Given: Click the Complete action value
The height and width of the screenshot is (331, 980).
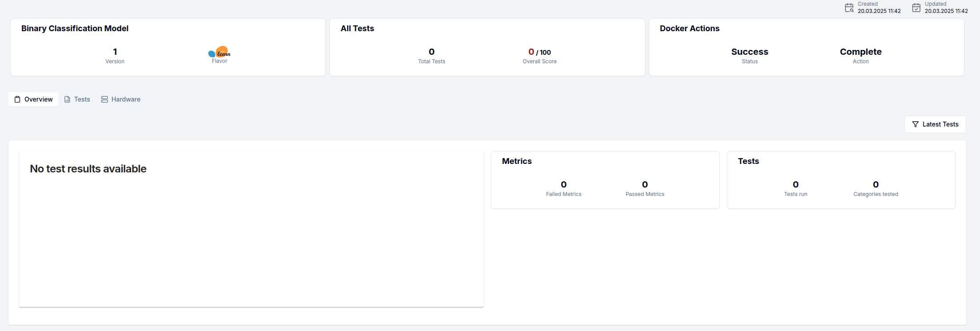Looking at the screenshot, I should [861, 52].
